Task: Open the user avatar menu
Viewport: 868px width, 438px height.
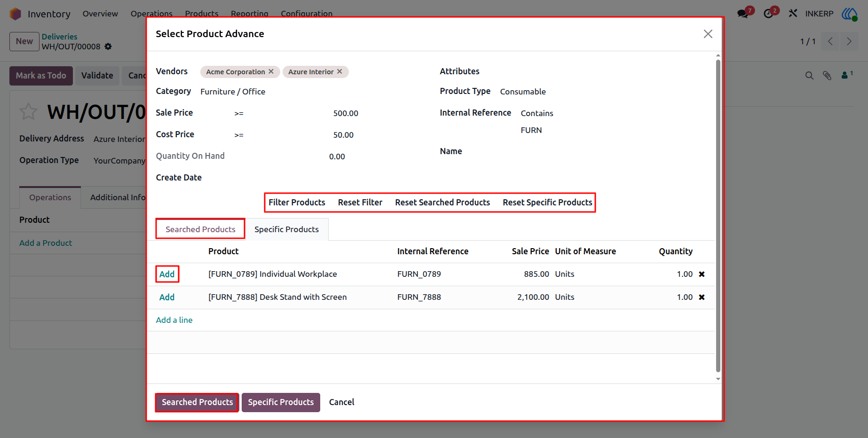Action: click(x=849, y=14)
